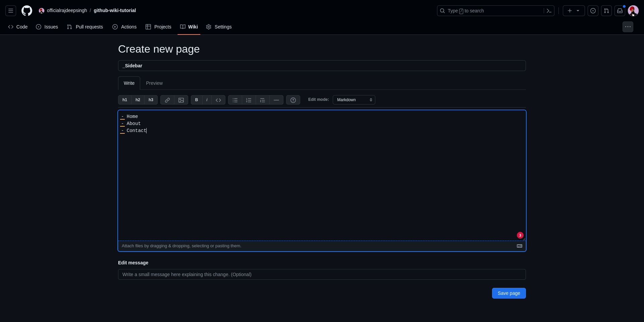Insert horizontal rule
The height and width of the screenshot is (322, 644).
[x=276, y=100]
